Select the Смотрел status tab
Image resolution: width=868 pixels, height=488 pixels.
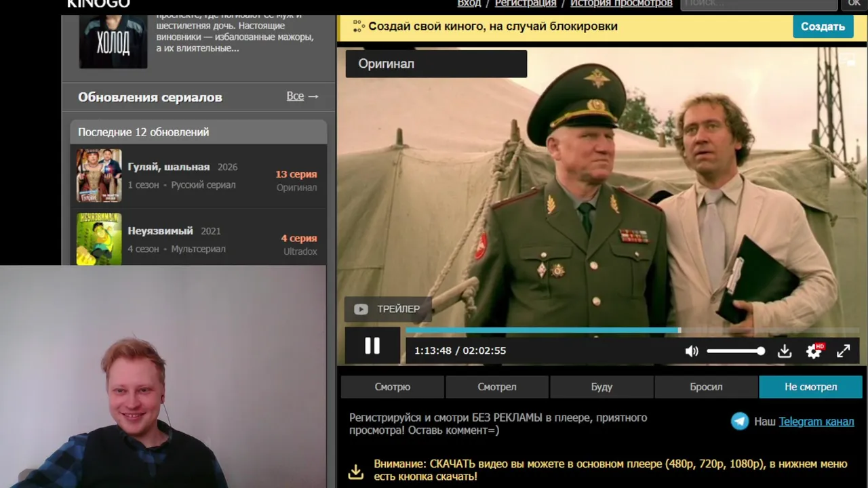(497, 387)
